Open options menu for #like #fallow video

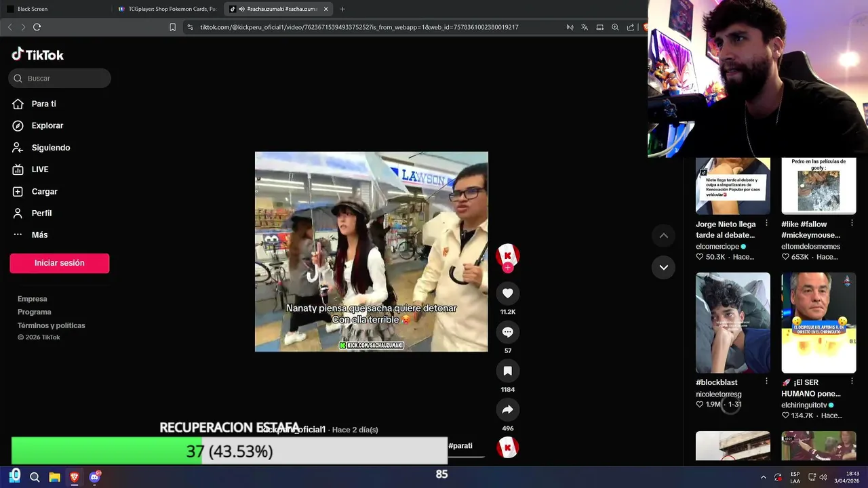point(852,223)
